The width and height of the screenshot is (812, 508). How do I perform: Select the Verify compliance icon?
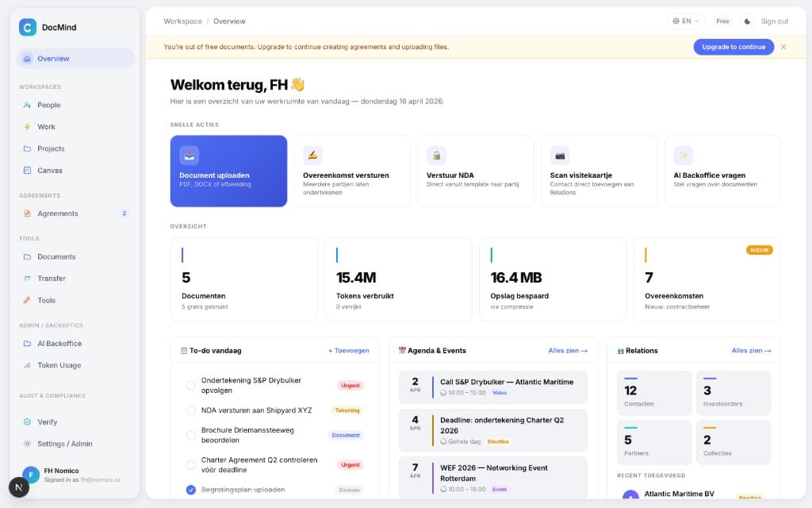29,421
